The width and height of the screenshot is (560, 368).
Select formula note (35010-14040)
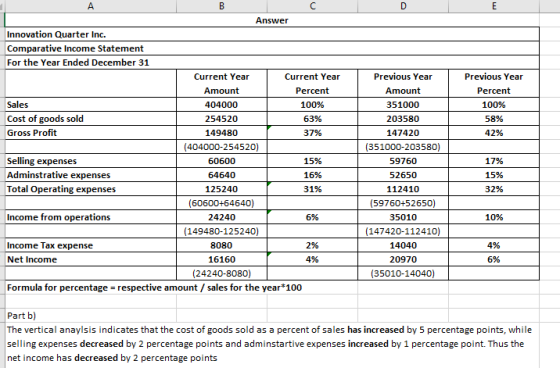(403, 273)
